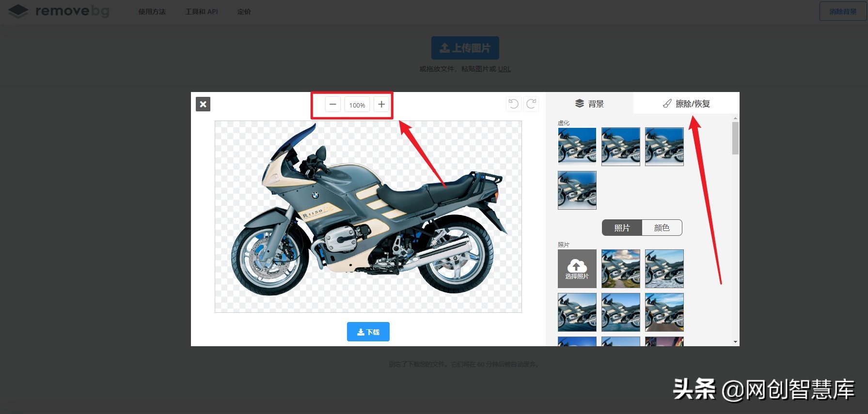Click the 100% zoom level field

click(x=357, y=105)
